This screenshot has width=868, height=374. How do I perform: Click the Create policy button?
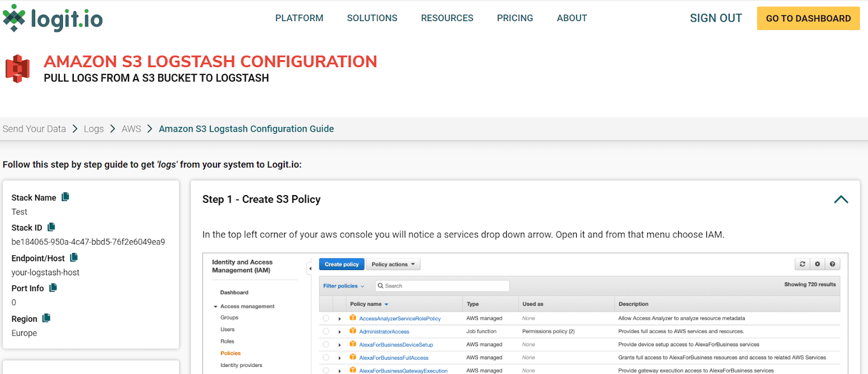(x=341, y=265)
